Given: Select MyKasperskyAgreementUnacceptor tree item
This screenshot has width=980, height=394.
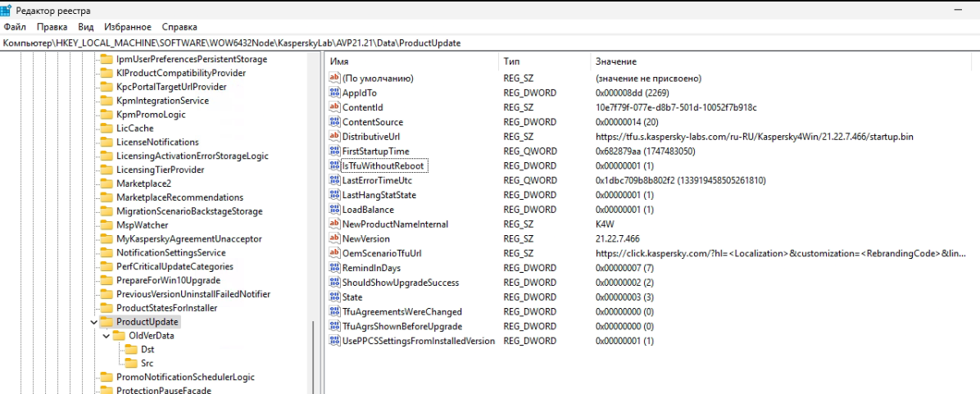Looking at the screenshot, I should [x=188, y=238].
